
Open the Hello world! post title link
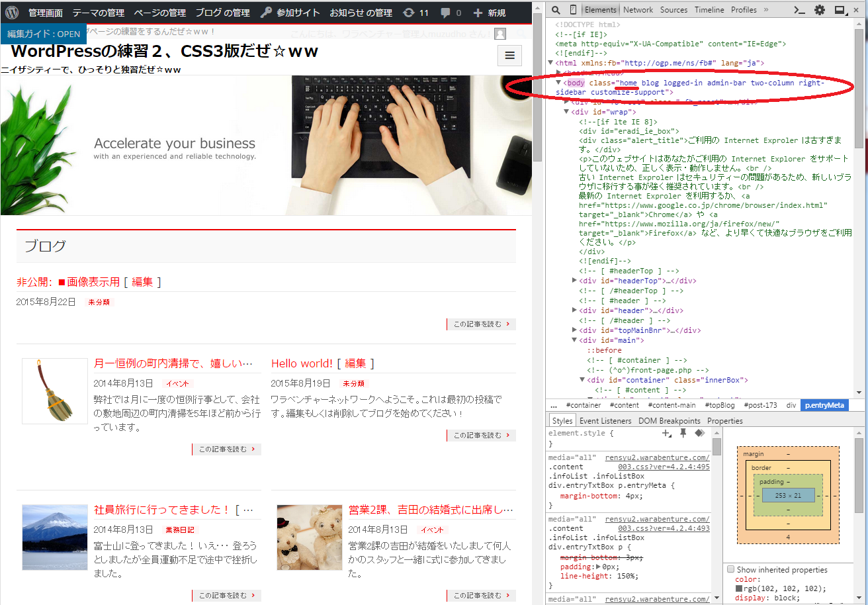[x=302, y=363]
